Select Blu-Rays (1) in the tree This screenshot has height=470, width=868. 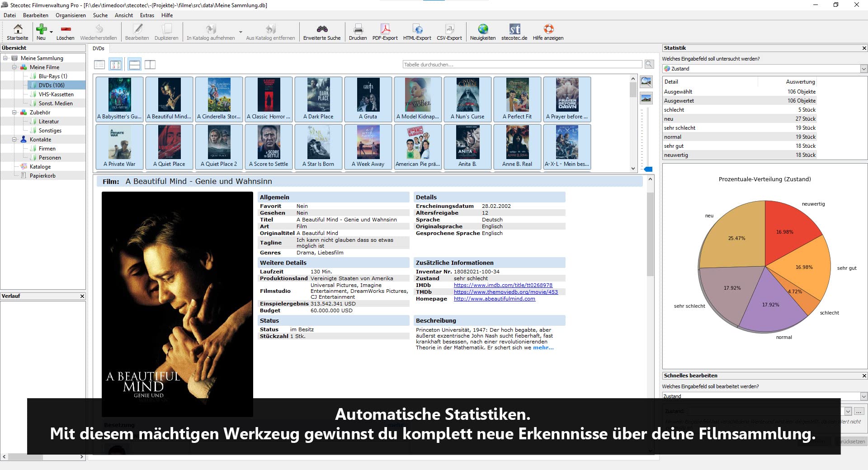click(52, 76)
